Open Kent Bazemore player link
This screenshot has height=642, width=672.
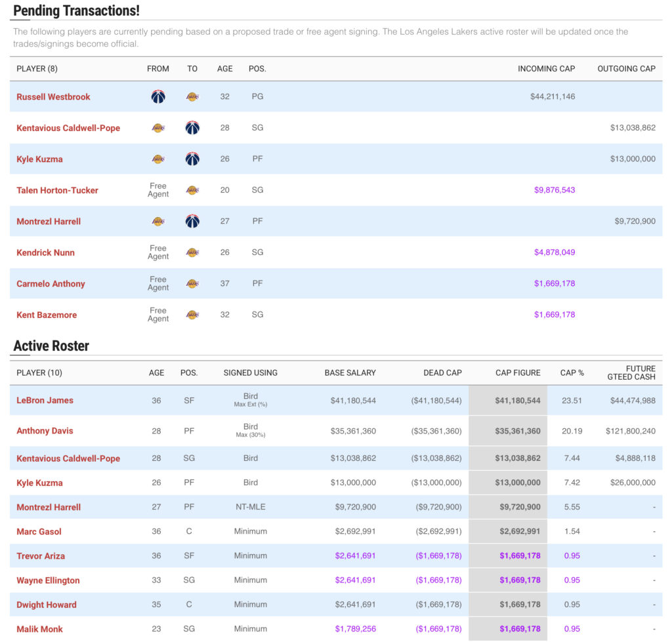point(47,315)
